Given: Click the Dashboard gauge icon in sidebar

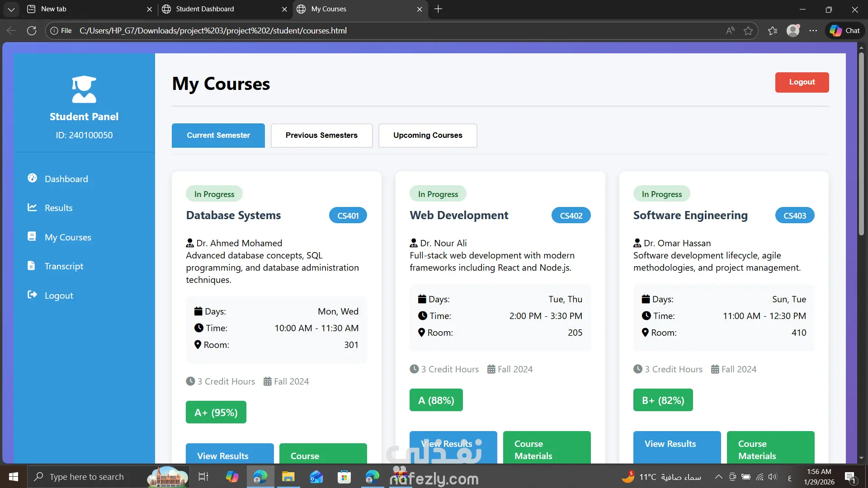Looking at the screenshot, I should (32, 178).
